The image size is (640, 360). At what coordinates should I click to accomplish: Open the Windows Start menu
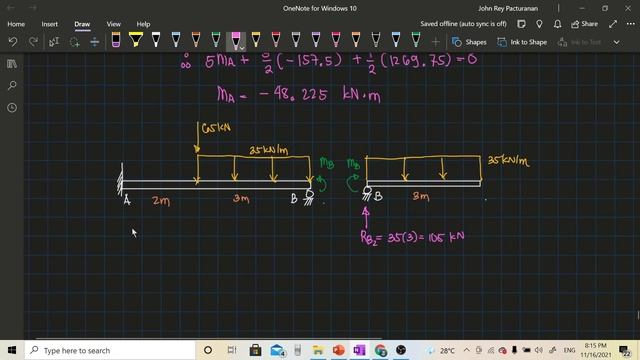pos(12,350)
